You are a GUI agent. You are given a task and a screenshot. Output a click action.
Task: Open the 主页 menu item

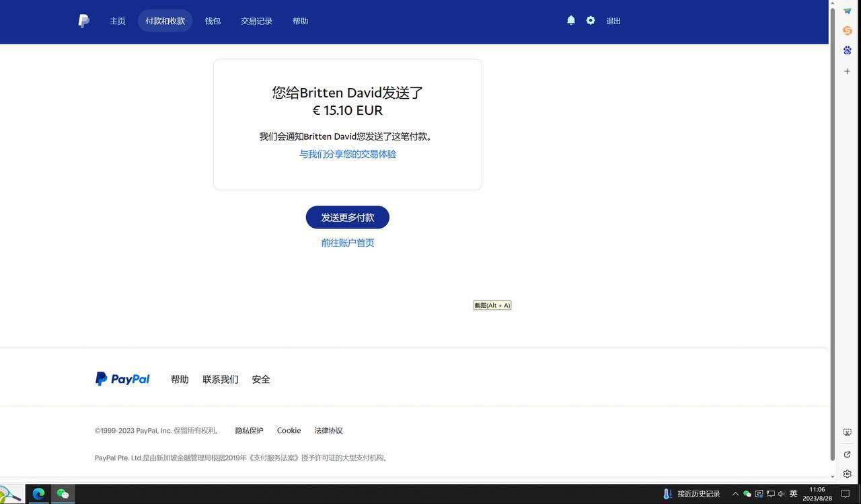(x=118, y=21)
